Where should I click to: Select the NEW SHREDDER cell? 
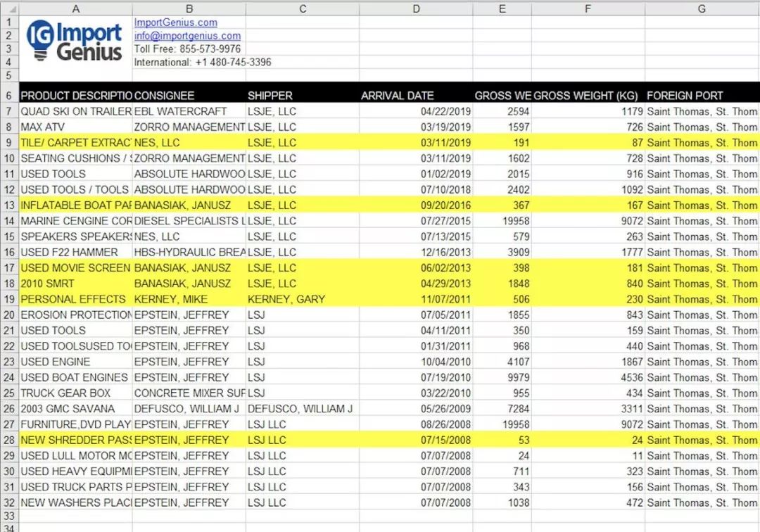pyautogui.click(x=75, y=440)
